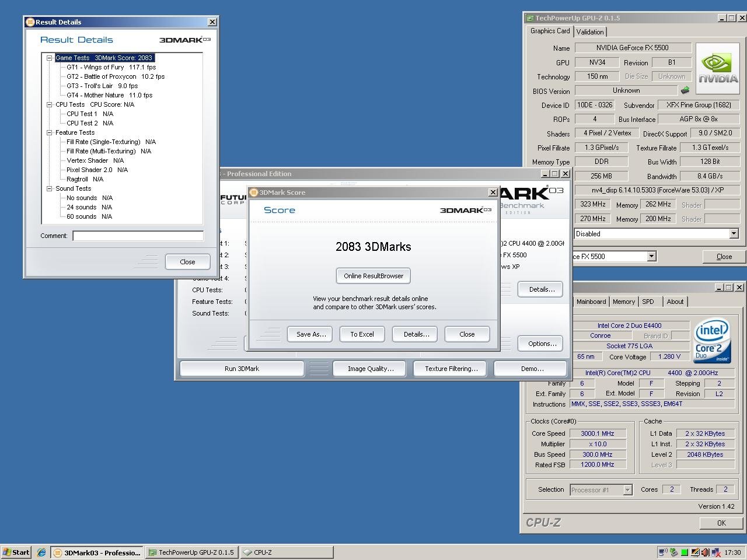Open the Processor #1 selection dropdown in CPU-Z
Screen dimensions: 747x560
point(627,490)
